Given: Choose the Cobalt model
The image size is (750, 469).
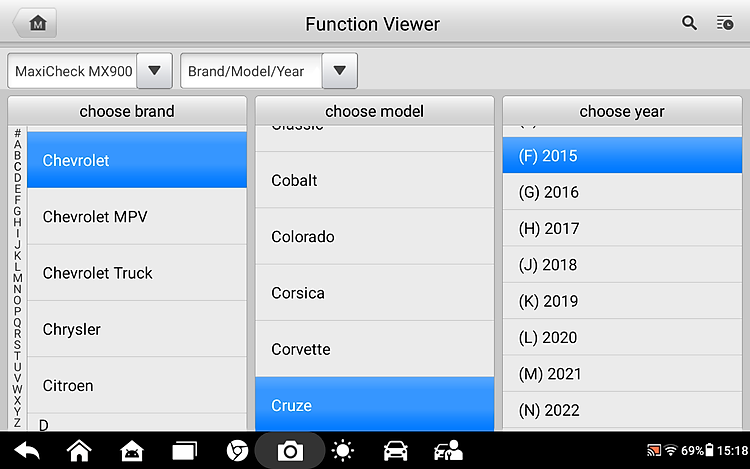Looking at the screenshot, I should [x=375, y=180].
